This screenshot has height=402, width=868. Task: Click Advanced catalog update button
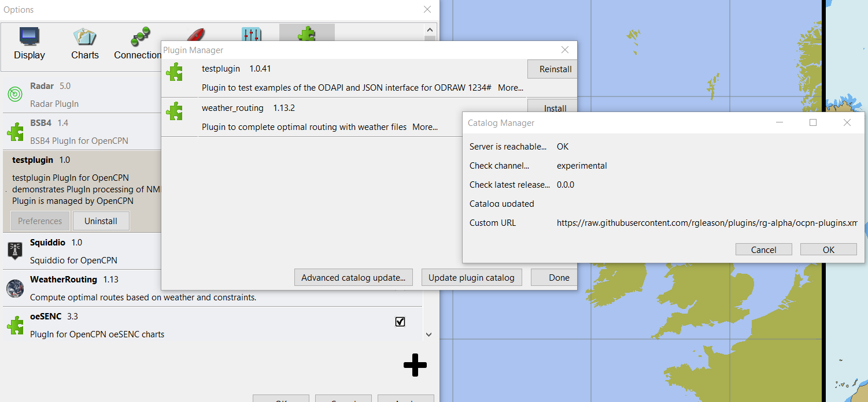click(x=353, y=278)
